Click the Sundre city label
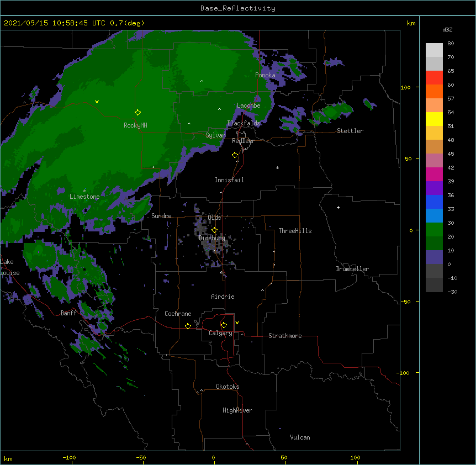 (x=161, y=216)
